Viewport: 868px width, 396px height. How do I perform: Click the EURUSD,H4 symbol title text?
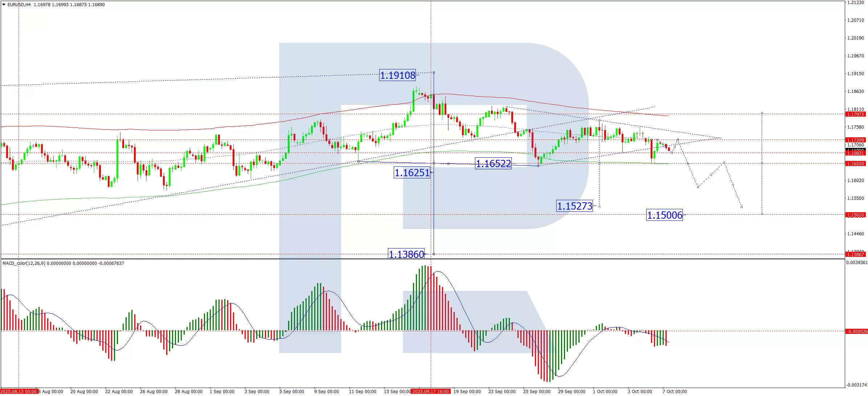pos(19,5)
